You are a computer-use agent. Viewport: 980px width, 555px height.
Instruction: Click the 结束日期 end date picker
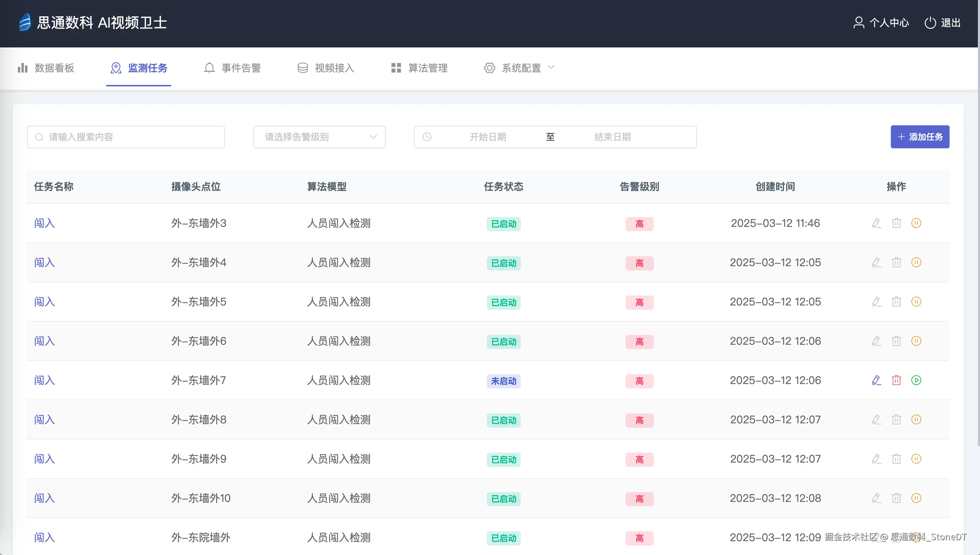tap(612, 137)
